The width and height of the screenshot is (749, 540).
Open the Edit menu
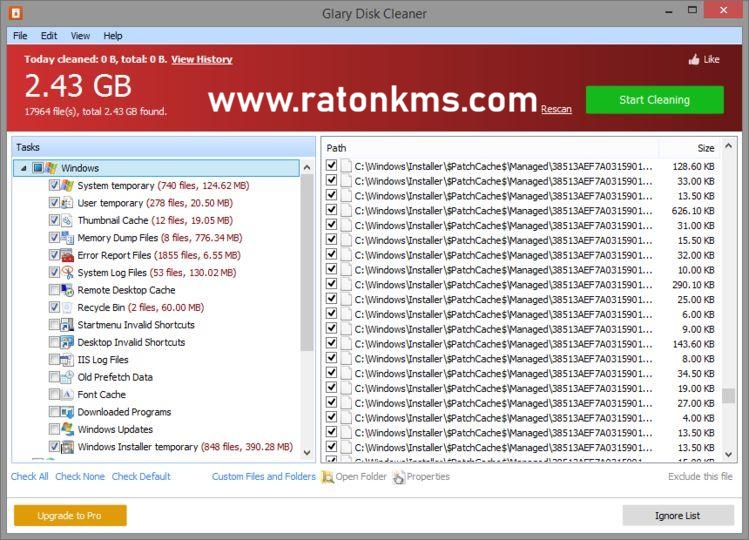49,36
